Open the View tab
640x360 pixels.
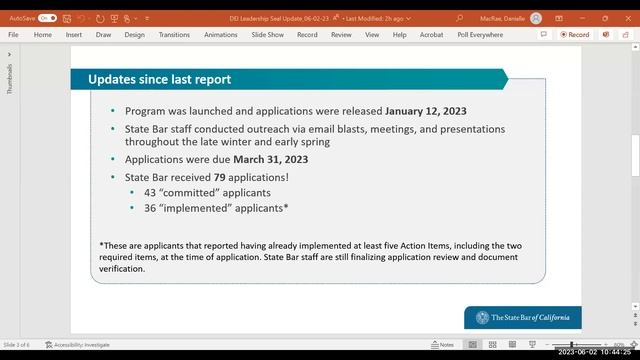[x=372, y=35]
